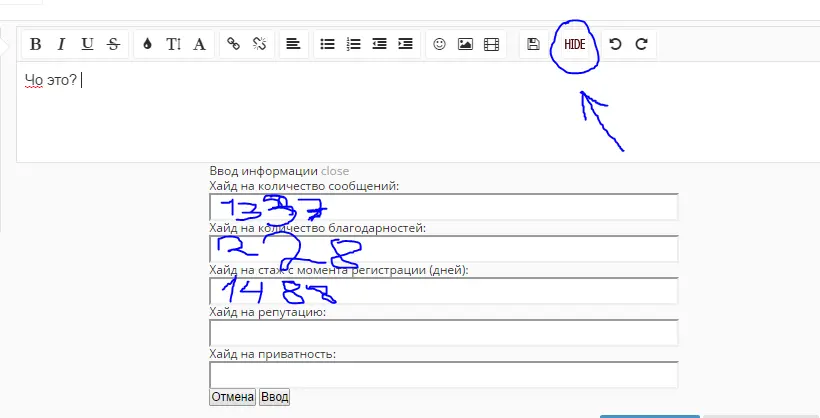Click the Отмена button

click(233, 397)
